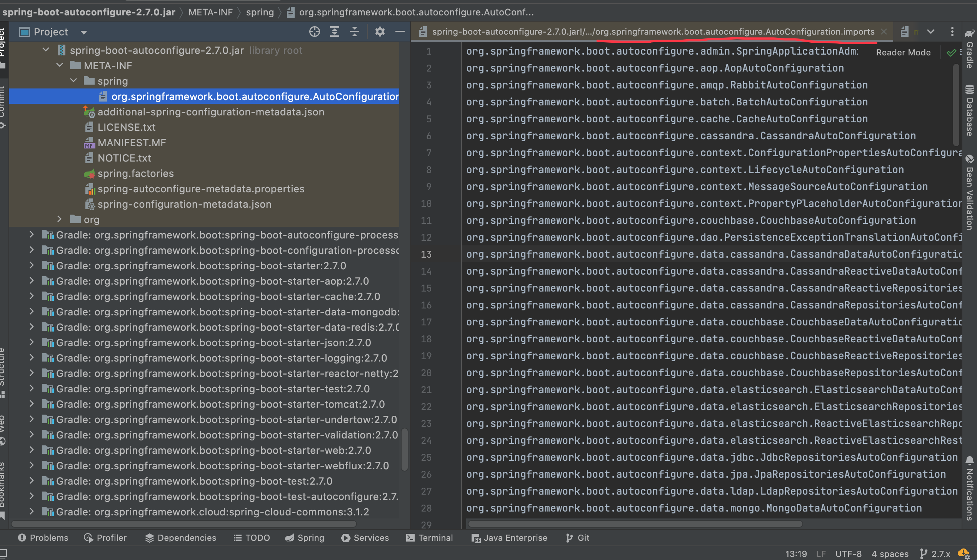Show the hidden editor tabs list chevron
Viewport: 977px width, 560px height.
click(x=931, y=32)
